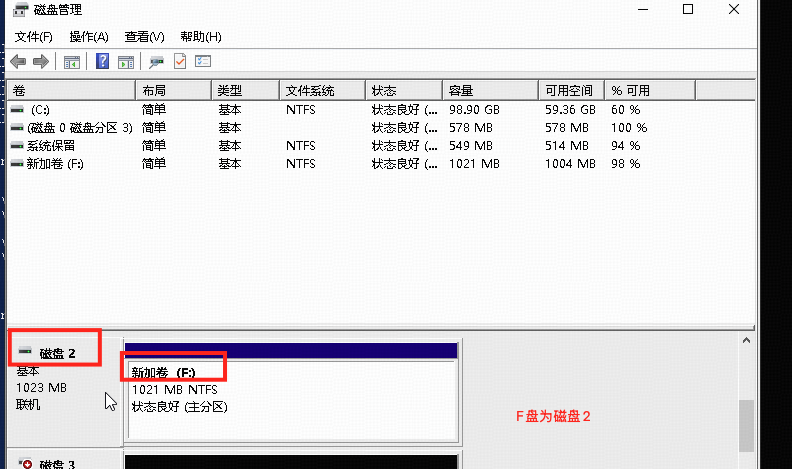Click the 状态良好 (主分区) partition text
The width and height of the screenshot is (792, 469).
179,407
